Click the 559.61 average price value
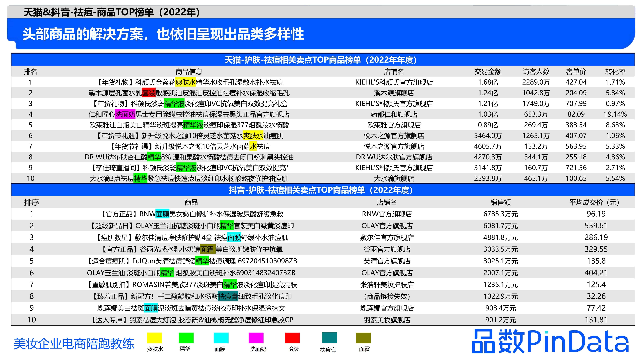Screen dimensions: 644x362 coord(596,226)
